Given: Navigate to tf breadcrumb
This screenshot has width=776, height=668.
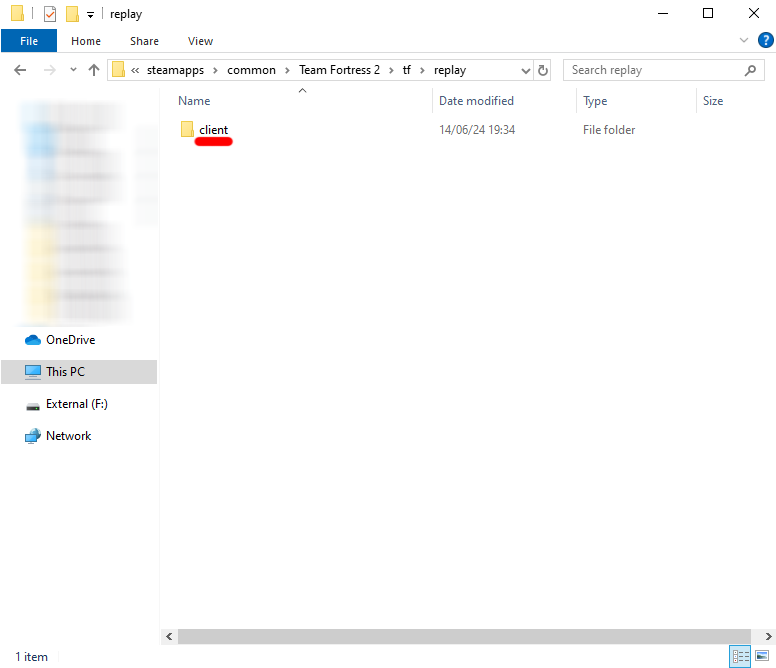Looking at the screenshot, I should click(406, 70).
